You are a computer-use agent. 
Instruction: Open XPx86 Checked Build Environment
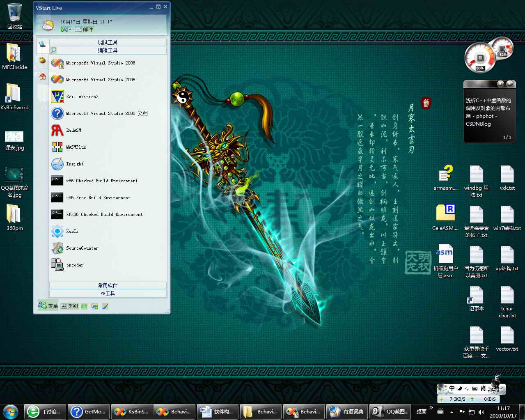click(x=108, y=215)
